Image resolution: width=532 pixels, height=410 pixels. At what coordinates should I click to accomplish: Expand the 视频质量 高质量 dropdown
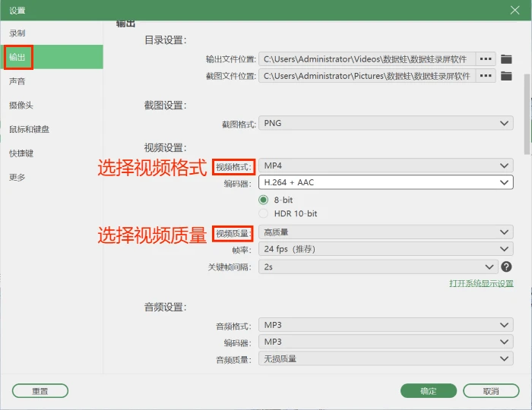point(386,232)
